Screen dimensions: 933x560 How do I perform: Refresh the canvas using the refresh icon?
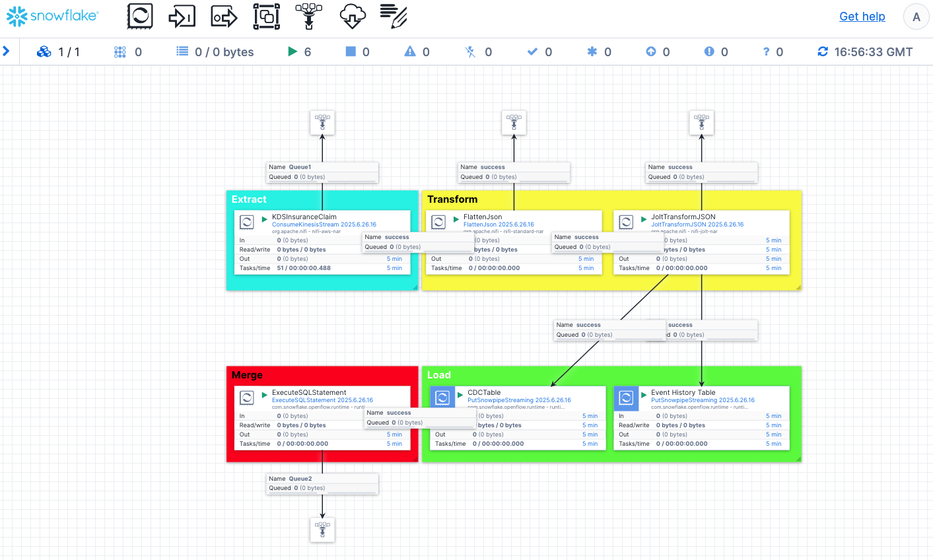click(x=823, y=52)
